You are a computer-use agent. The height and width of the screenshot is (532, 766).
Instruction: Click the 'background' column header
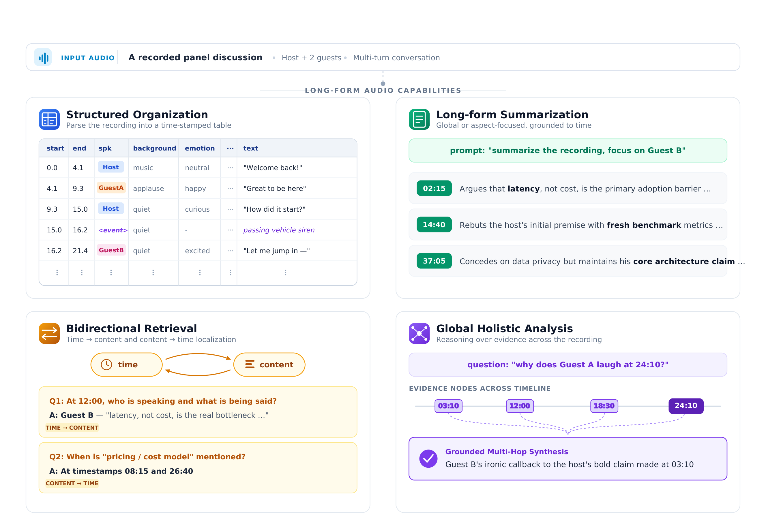(154, 148)
